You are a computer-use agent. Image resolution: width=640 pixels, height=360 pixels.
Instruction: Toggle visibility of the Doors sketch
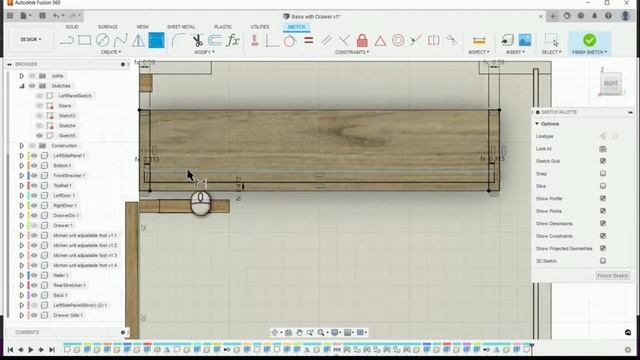pyautogui.click(x=40, y=106)
